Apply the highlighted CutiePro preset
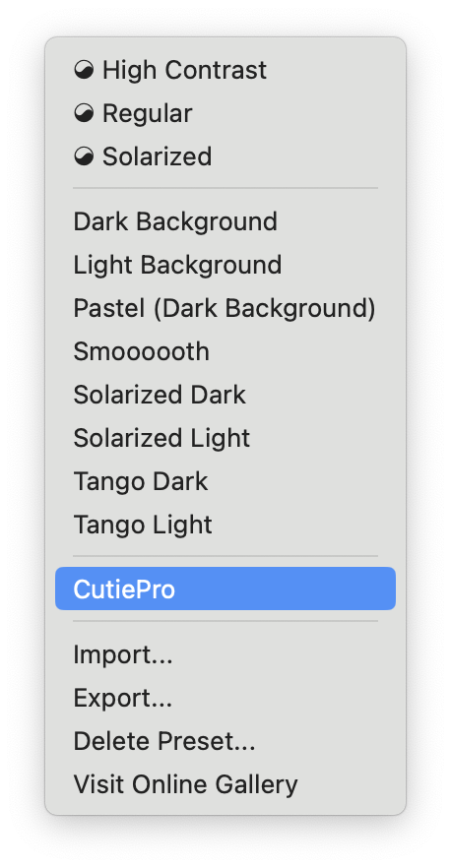 [x=225, y=589]
